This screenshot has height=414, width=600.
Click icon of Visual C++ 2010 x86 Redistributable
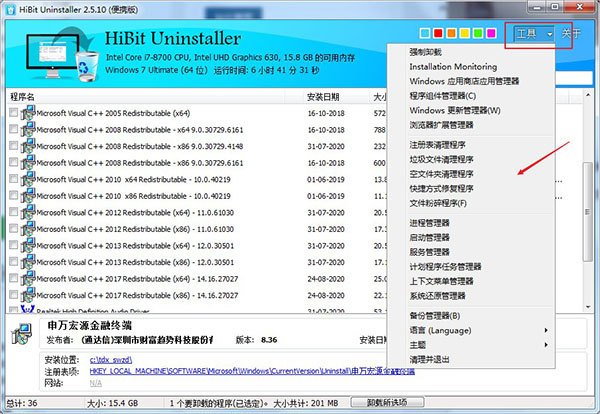[28, 196]
